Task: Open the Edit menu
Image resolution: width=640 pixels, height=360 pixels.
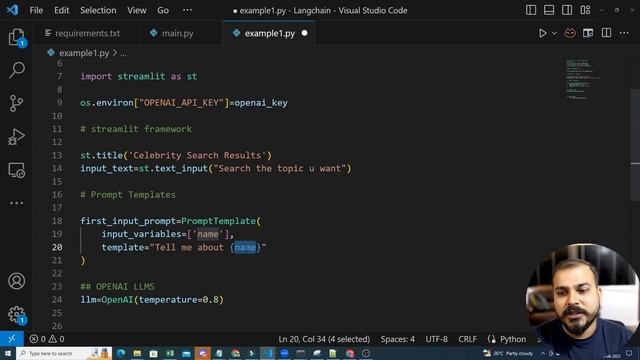Action: (61, 10)
